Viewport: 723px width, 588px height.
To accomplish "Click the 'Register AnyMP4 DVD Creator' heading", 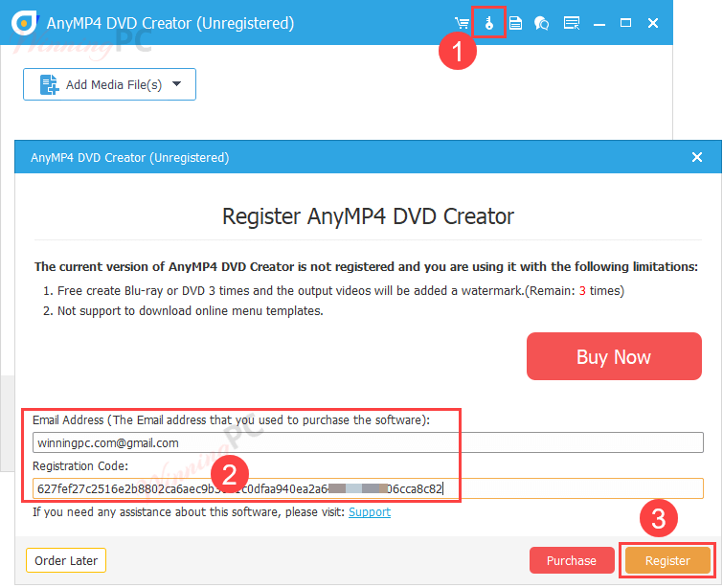I will click(x=368, y=216).
